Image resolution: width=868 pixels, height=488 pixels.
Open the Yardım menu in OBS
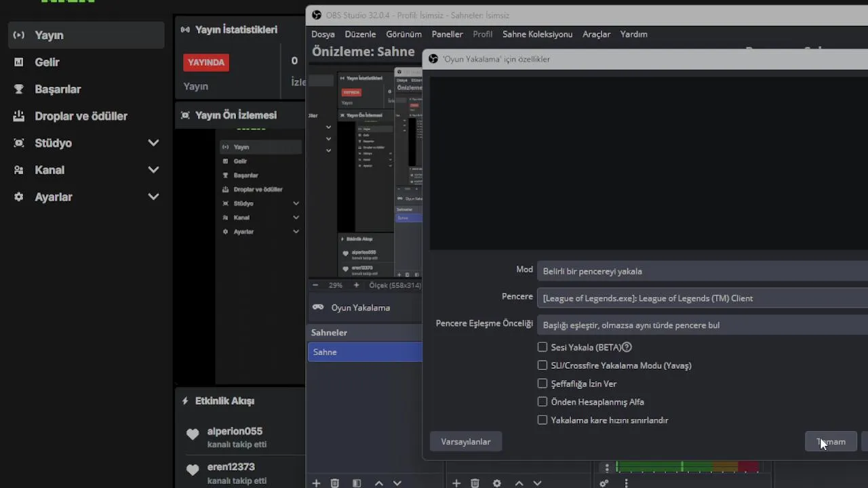[634, 34]
